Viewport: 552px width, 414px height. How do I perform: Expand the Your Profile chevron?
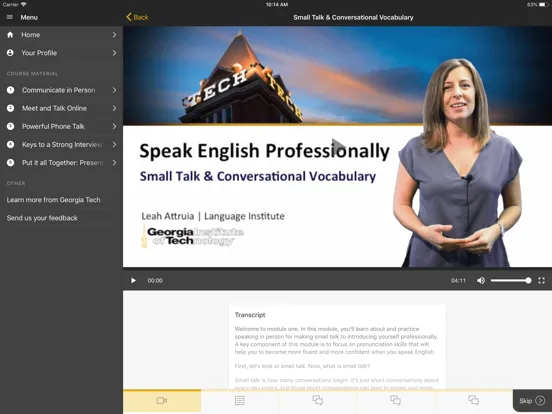[114, 53]
